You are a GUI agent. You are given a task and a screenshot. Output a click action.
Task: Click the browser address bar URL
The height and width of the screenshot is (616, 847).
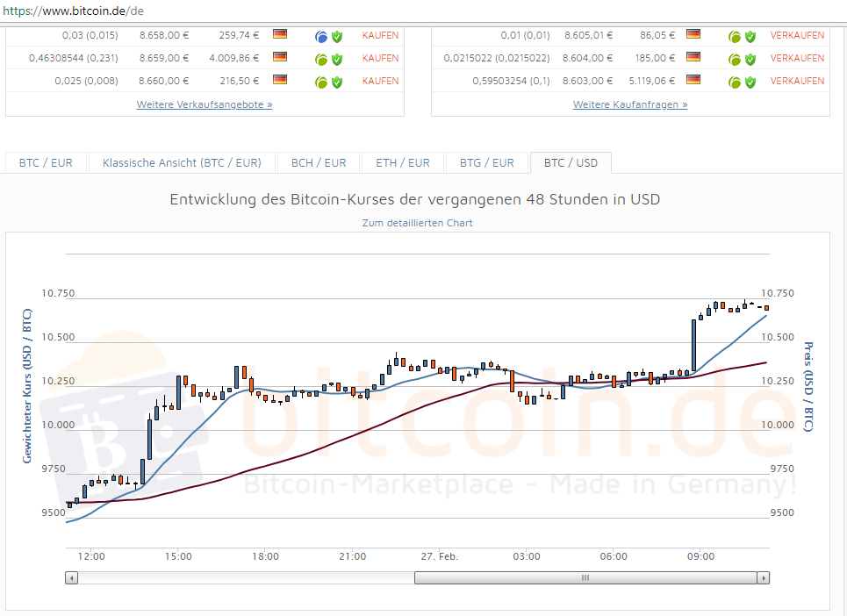(75, 12)
